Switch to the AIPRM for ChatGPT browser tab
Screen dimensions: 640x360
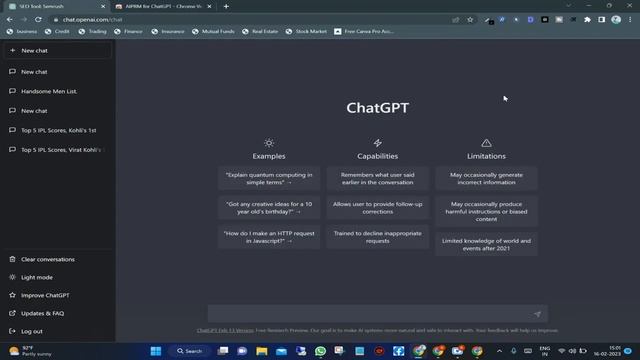(x=162, y=7)
